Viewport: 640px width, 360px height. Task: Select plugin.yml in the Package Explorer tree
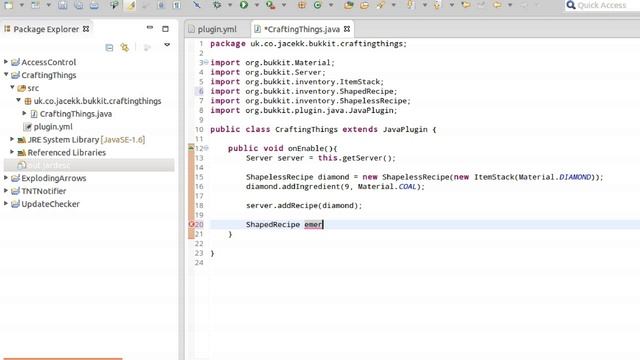pyautogui.click(x=53, y=127)
